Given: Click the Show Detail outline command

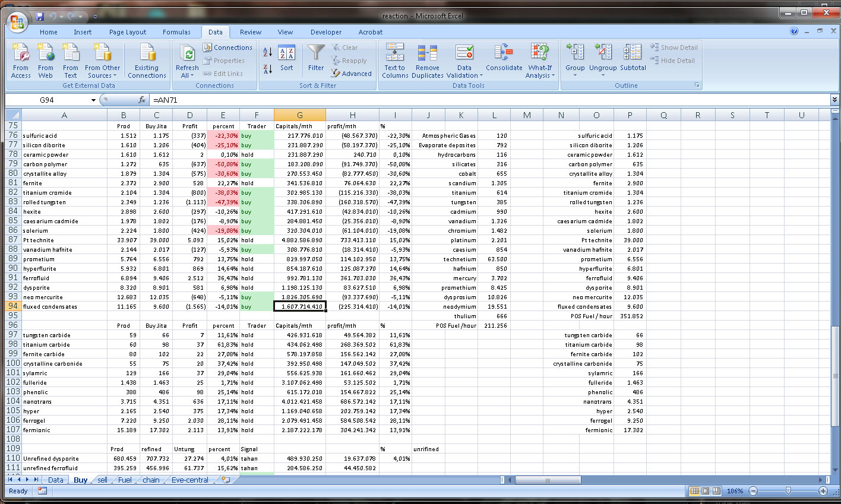Looking at the screenshot, I should tap(674, 47).
